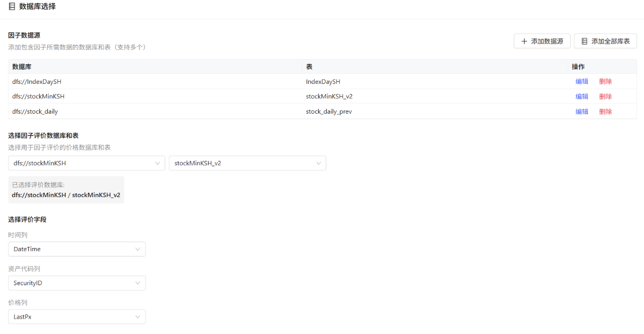Edit the dfs://stockMinKSH data source row

click(x=582, y=97)
